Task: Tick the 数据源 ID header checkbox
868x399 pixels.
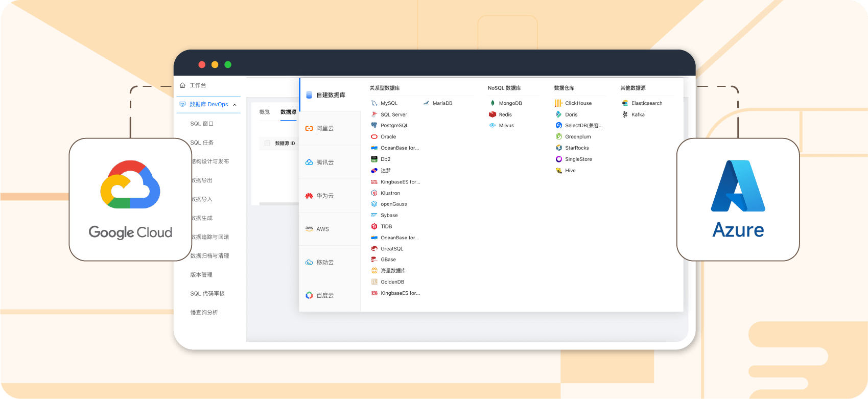Action: [x=267, y=143]
